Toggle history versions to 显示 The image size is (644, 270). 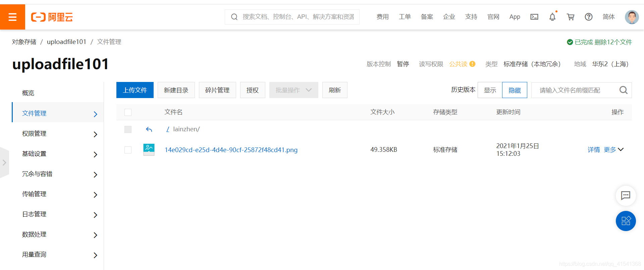pyautogui.click(x=490, y=90)
